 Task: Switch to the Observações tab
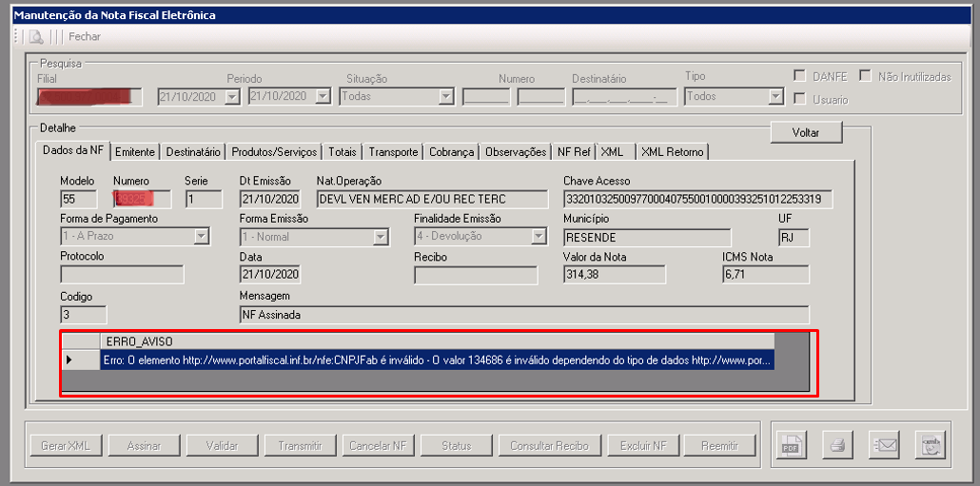[x=516, y=152]
